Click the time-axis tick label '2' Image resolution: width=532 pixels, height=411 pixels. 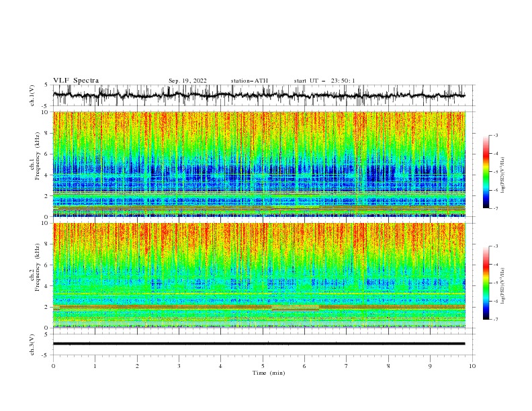coord(137,366)
